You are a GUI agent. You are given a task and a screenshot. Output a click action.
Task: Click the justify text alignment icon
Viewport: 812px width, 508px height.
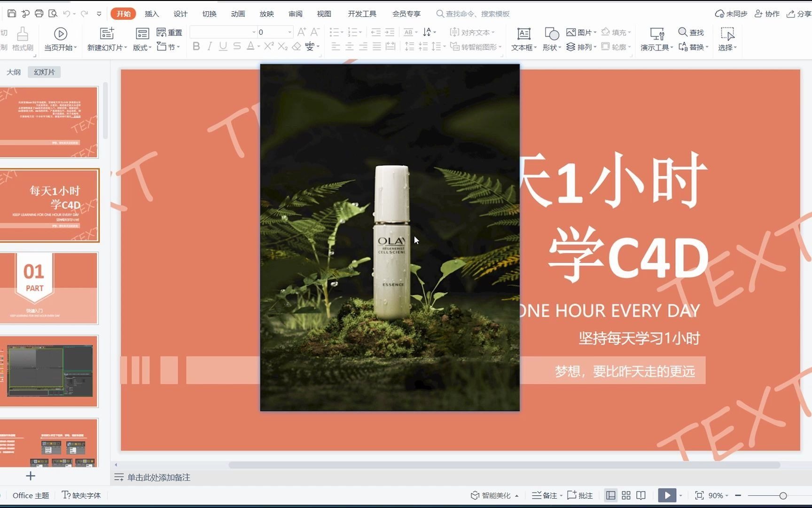376,46
